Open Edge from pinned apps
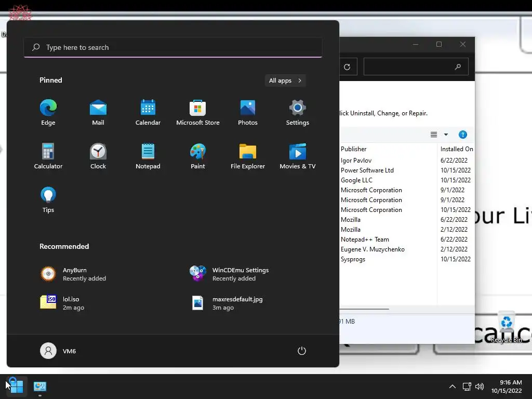The image size is (532, 399). click(x=48, y=113)
